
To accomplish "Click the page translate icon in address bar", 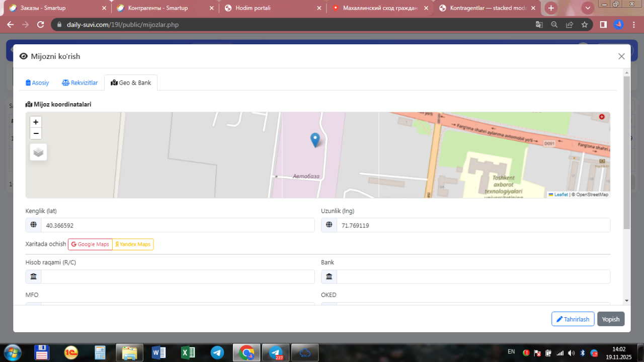I will point(539,25).
